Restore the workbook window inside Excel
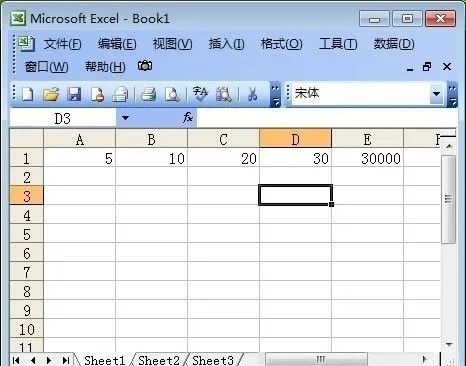This screenshot has height=366, width=466. (x=427, y=67)
